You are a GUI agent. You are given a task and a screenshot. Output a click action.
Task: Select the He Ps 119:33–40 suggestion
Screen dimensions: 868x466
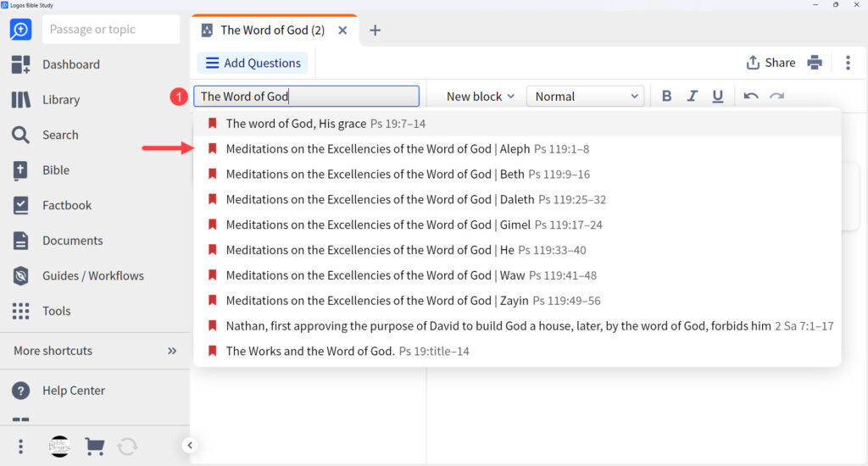(x=517, y=250)
